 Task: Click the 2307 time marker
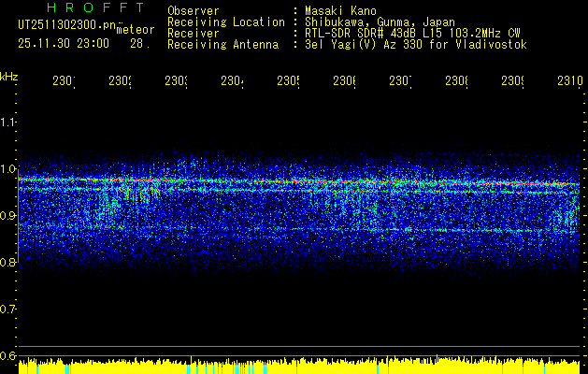pos(400,81)
